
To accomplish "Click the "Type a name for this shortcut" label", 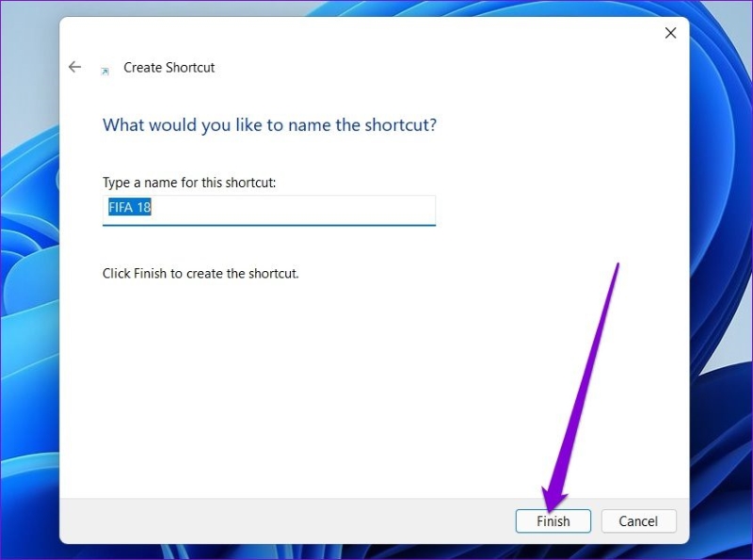I will click(189, 183).
